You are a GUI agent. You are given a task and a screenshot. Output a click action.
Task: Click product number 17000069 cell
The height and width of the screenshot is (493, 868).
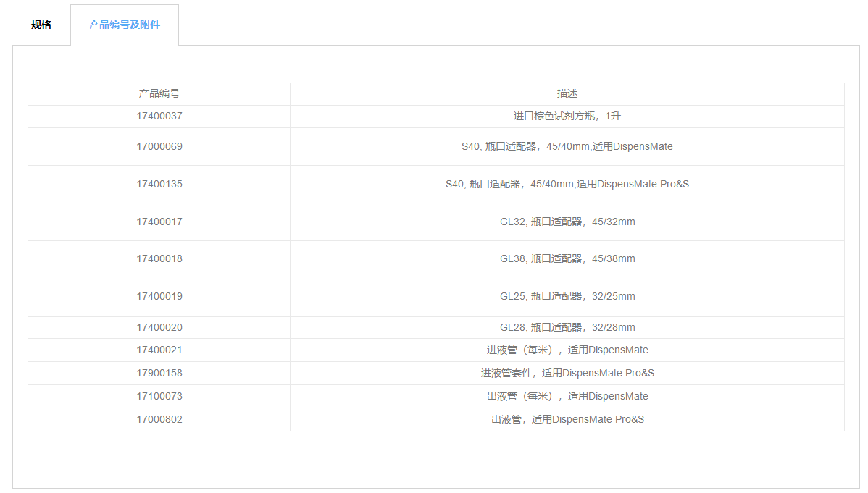[x=159, y=147]
